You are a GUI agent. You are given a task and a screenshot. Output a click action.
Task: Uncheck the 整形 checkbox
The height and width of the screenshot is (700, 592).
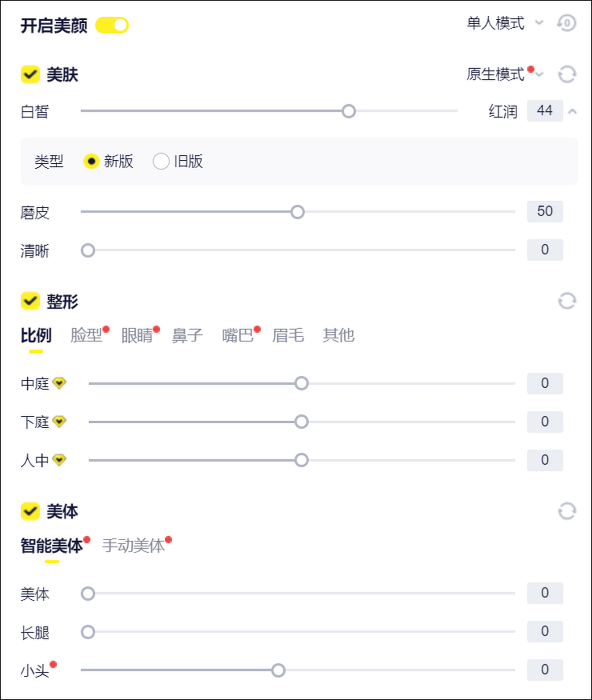coord(30,301)
